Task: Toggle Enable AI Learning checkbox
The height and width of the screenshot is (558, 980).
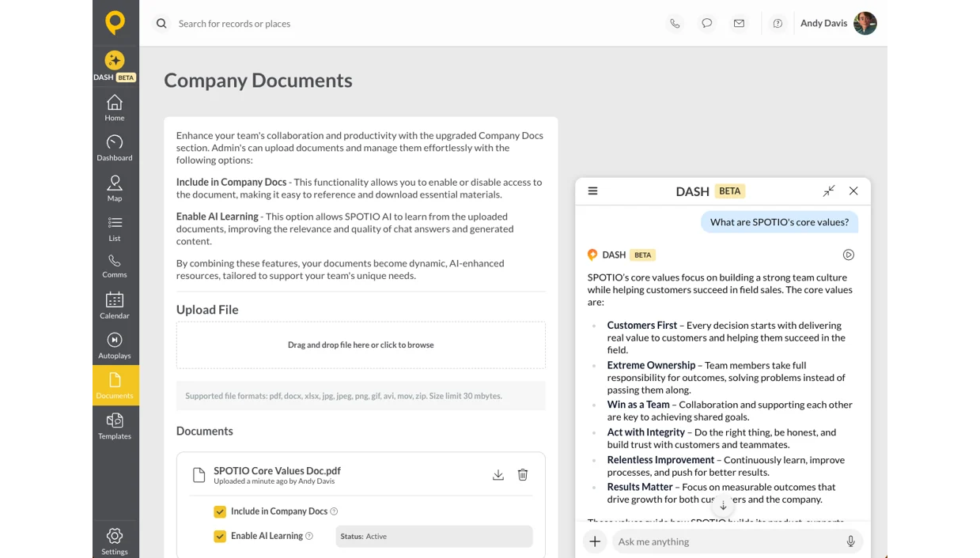Action: click(x=220, y=536)
